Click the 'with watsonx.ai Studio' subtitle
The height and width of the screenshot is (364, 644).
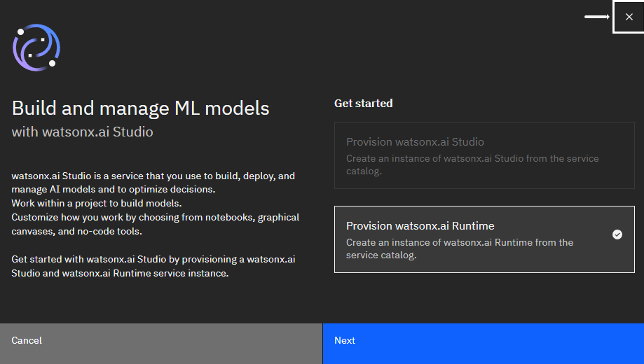coord(82,132)
